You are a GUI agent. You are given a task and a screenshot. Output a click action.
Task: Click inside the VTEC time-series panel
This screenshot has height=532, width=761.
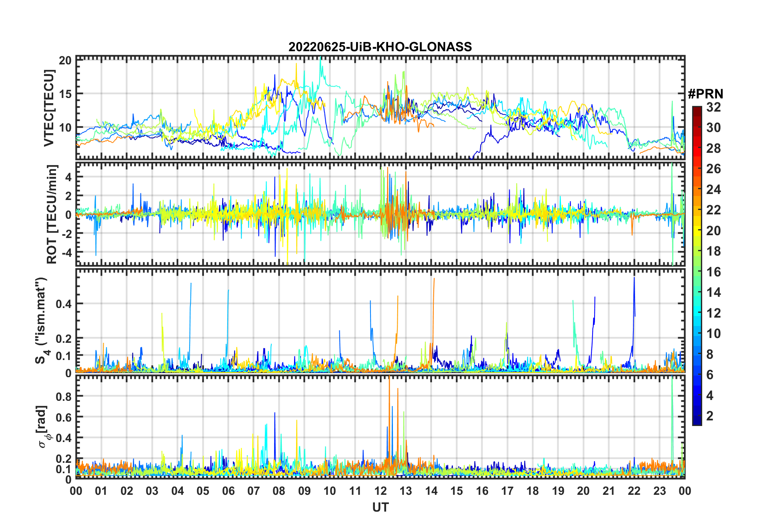[x=380, y=108]
